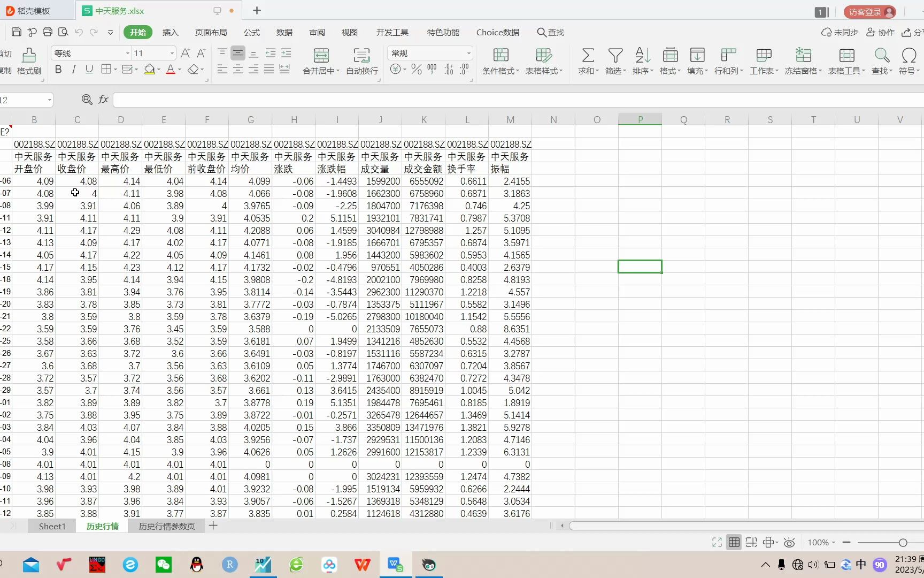This screenshot has height=578, width=924.
Task: Click the Redo arrow icon
Action: (x=94, y=32)
